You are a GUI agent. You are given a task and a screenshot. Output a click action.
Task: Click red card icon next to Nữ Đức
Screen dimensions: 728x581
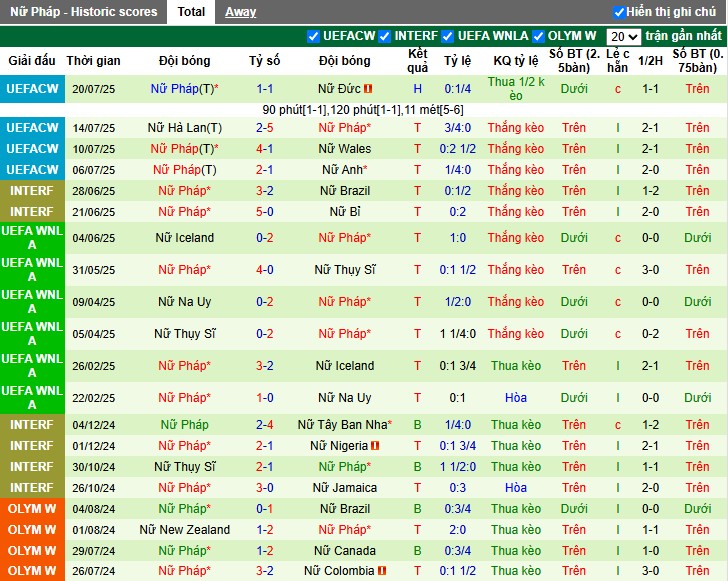click(x=368, y=89)
